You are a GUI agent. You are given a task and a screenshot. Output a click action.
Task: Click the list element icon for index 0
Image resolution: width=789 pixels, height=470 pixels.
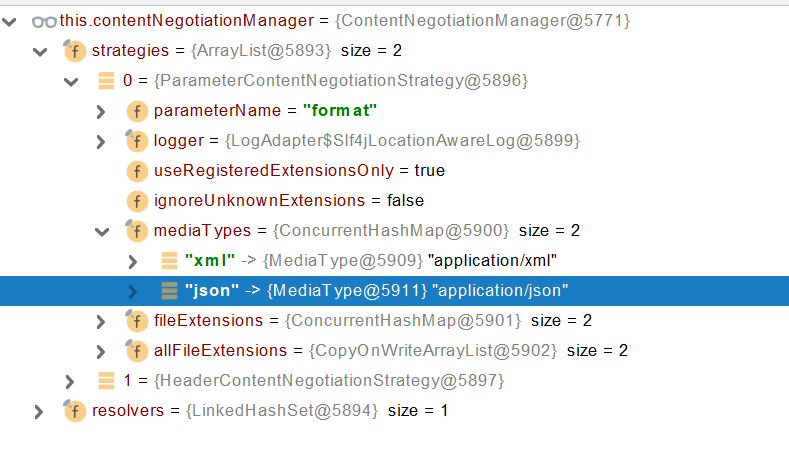pos(106,80)
